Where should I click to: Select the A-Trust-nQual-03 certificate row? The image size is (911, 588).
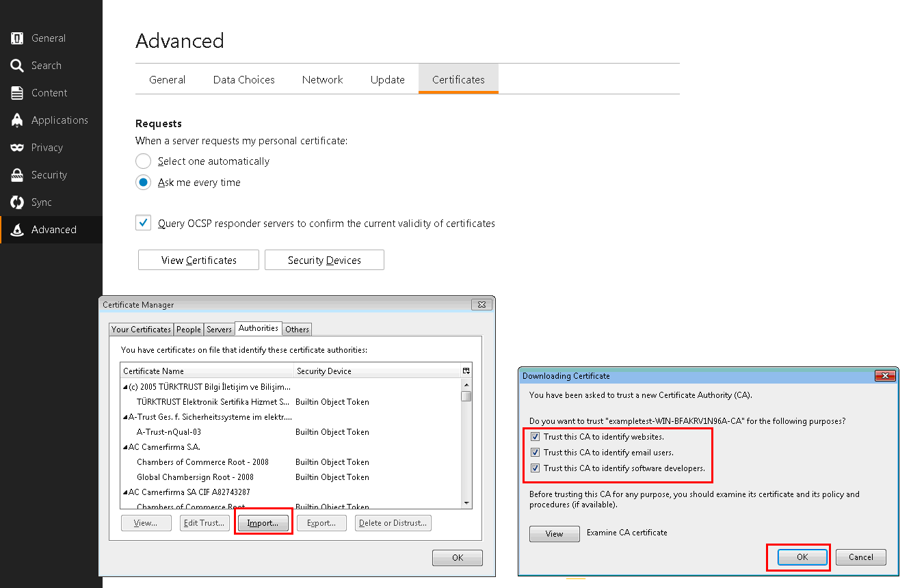click(291, 432)
